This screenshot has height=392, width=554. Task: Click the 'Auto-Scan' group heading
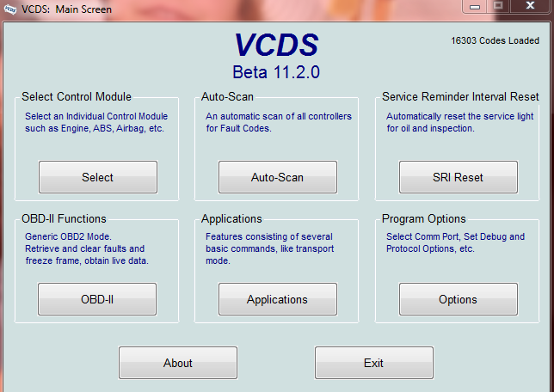tap(227, 96)
